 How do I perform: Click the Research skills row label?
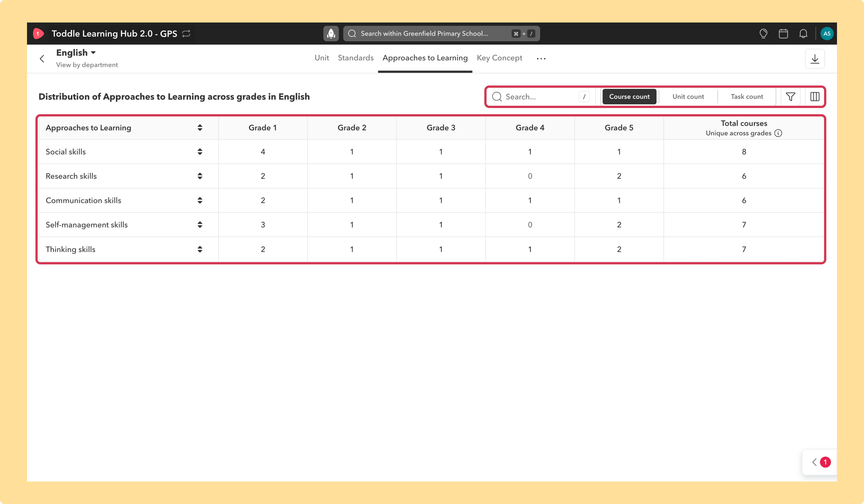[71, 176]
